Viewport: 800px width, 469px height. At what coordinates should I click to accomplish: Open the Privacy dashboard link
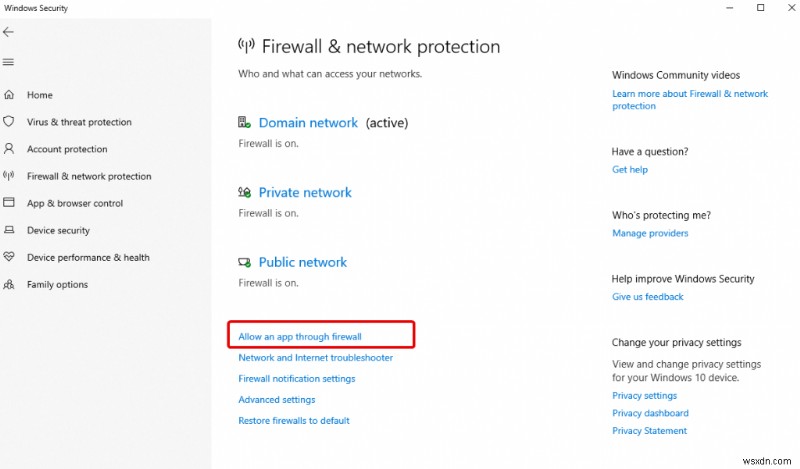pos(650,413)
